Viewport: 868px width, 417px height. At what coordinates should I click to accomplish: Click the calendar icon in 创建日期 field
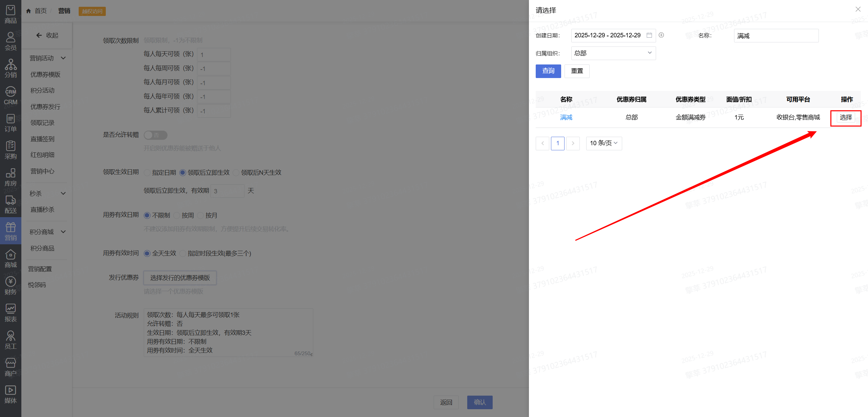pyautogui.click(x=649, y=35)
